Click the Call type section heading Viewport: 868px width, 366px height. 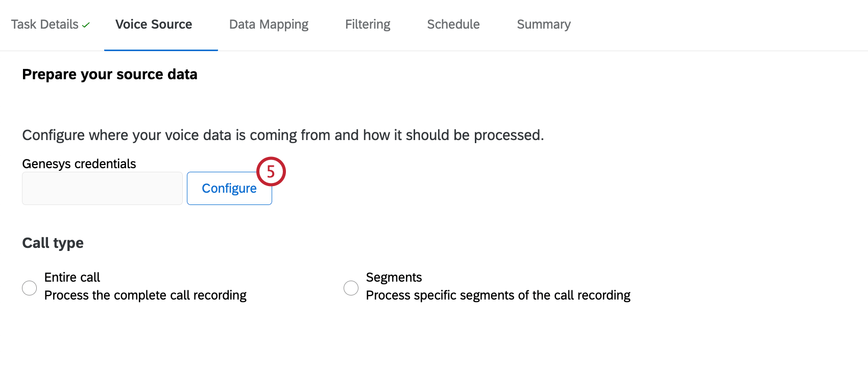[53, 242]
